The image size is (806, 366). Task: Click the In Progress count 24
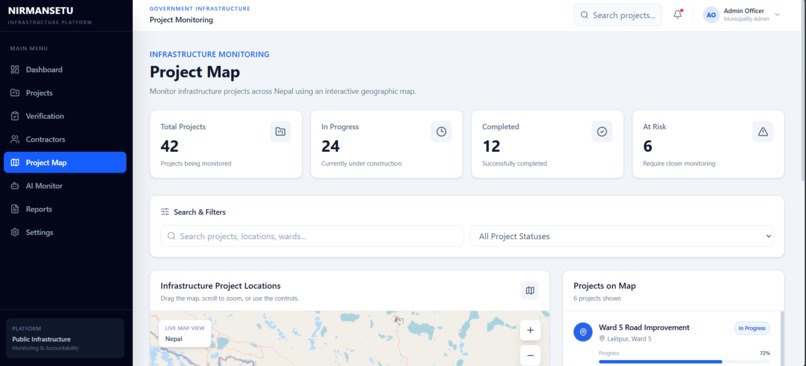331,147
